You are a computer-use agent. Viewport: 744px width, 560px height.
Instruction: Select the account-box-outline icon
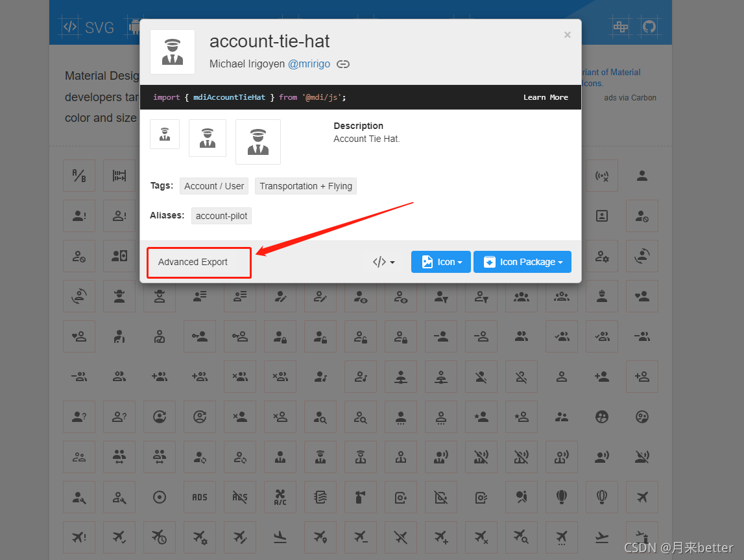click(602, 216)
